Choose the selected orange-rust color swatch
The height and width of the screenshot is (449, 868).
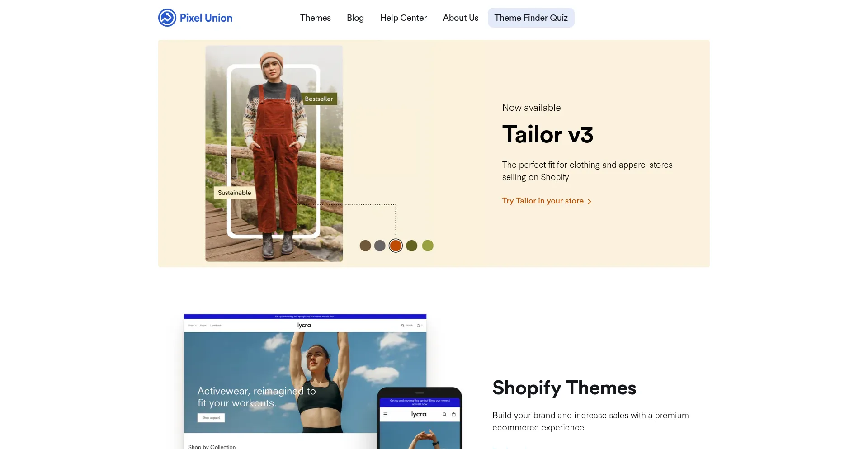[x=396, y=246]
